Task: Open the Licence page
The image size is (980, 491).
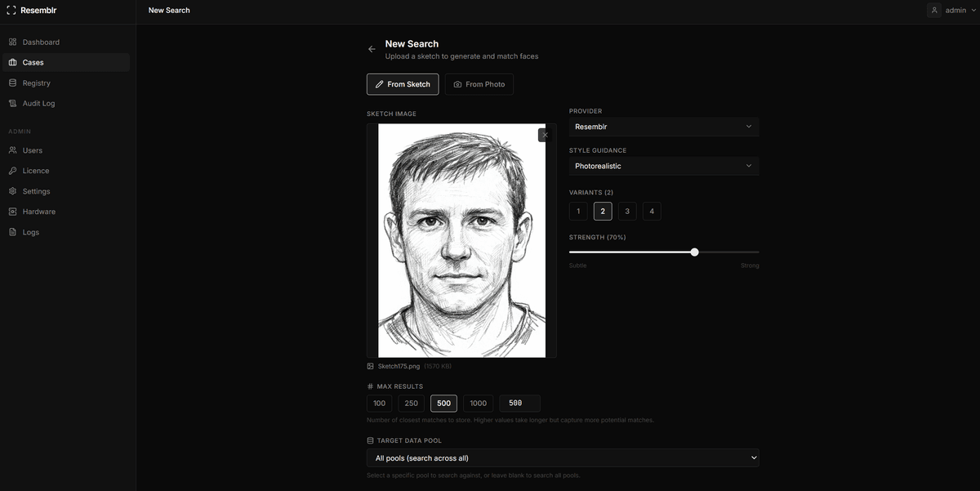Action: pyautogui.click(x=35, y=171)
